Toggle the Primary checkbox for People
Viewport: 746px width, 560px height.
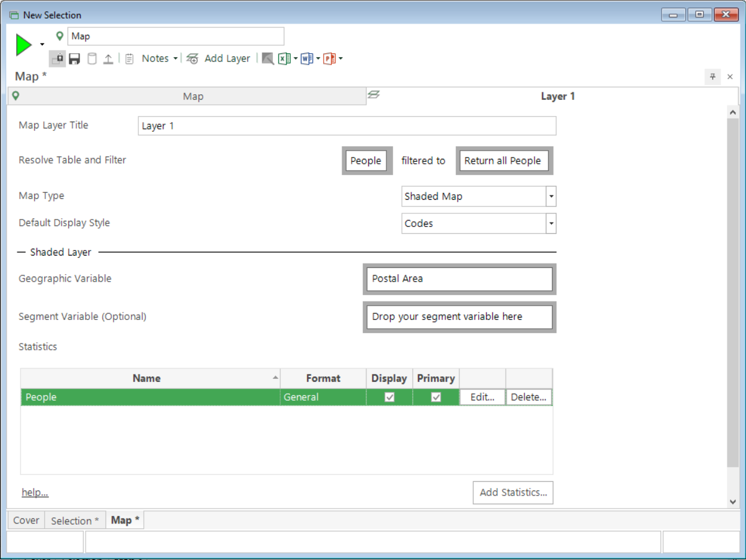[x=436, y=397]
